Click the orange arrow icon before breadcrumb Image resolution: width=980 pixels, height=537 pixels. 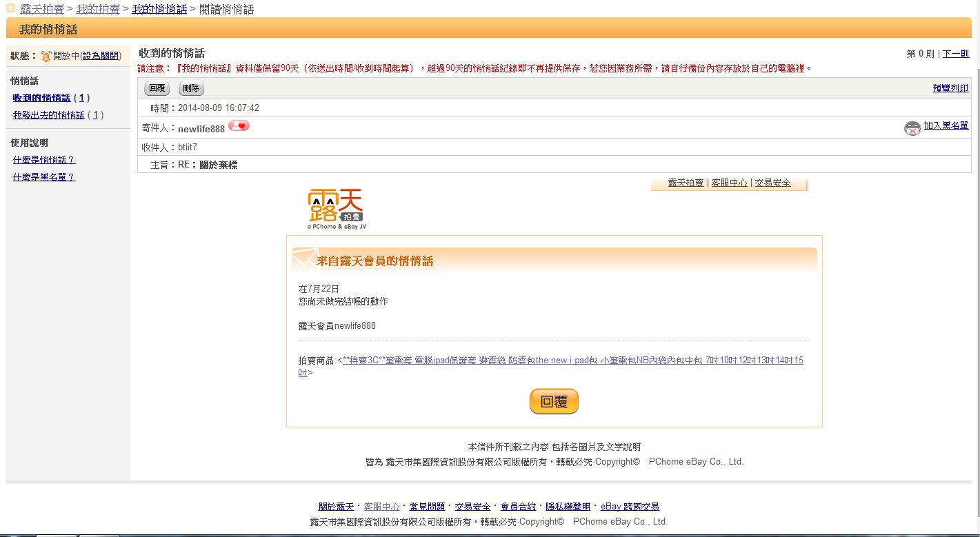pos(10,9)
